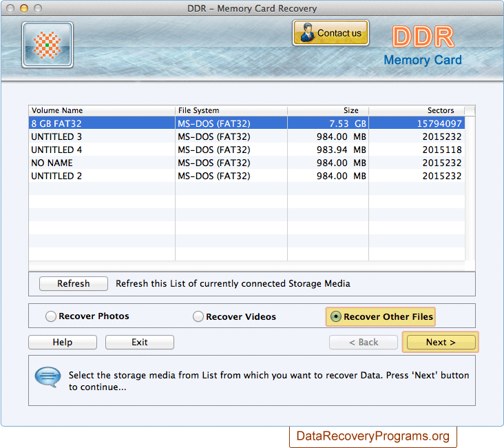The height and width of the screenshot is (448, 504).
Task: Select the UNTITLED 2 volume row
Action: click(246, 176)
